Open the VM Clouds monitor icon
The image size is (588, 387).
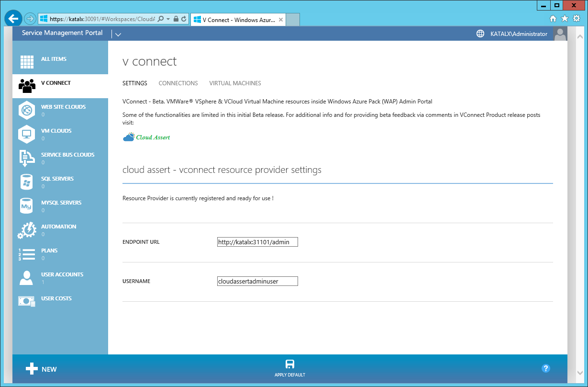[27, 134]
